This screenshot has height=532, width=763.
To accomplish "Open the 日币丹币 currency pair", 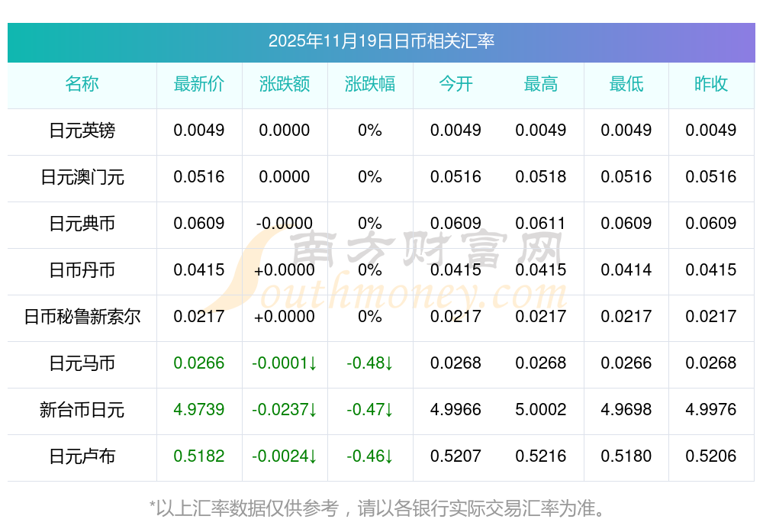I will [x=82, y=270].
